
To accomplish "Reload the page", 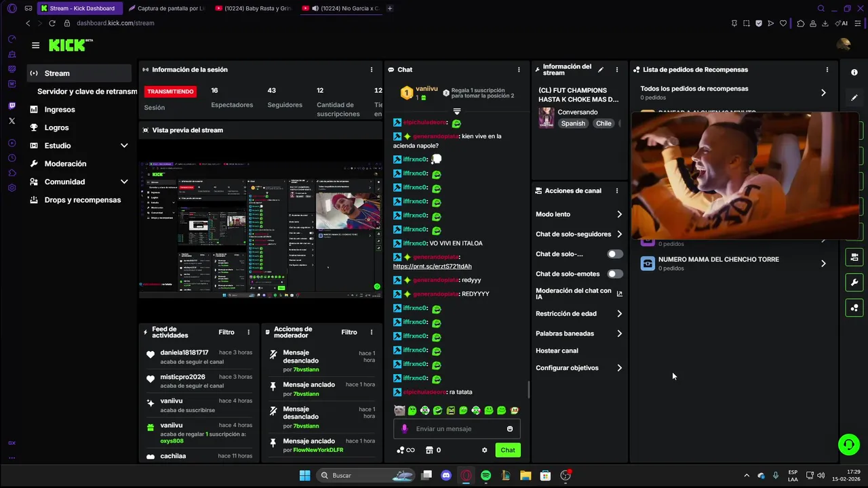I will point(52,23).
